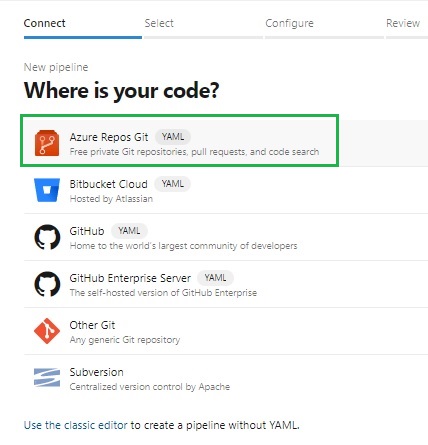Select GitHub Enterprise Server option
Screen dimensions: 428x445
pyautogui.click(x=226, y=284)
